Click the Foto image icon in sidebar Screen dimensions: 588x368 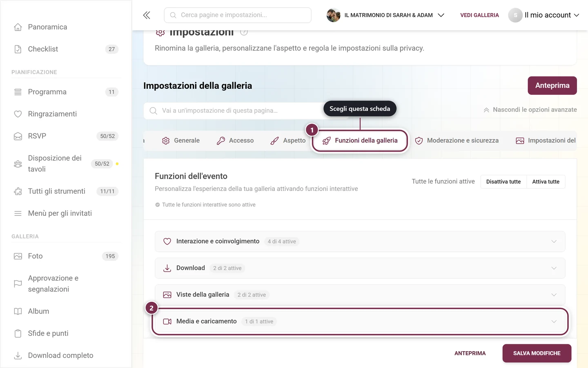[x=18, y=256]
